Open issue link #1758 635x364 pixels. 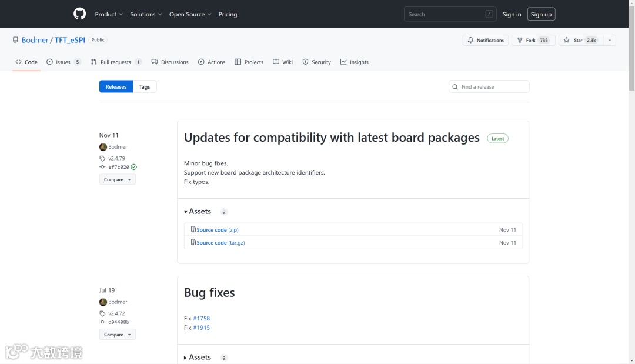point(201,318)
